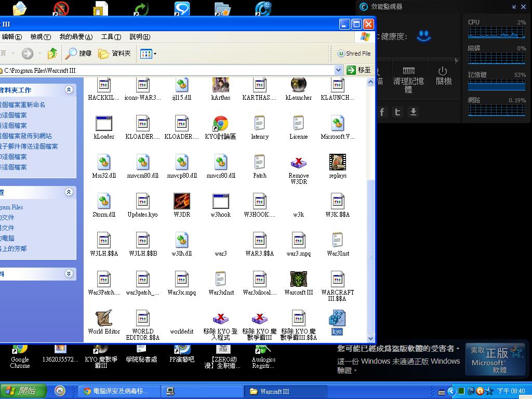Viewport: 532px width, 399px height.
Task: Open the Program Files sidebar link
Action: click(11, 207)
